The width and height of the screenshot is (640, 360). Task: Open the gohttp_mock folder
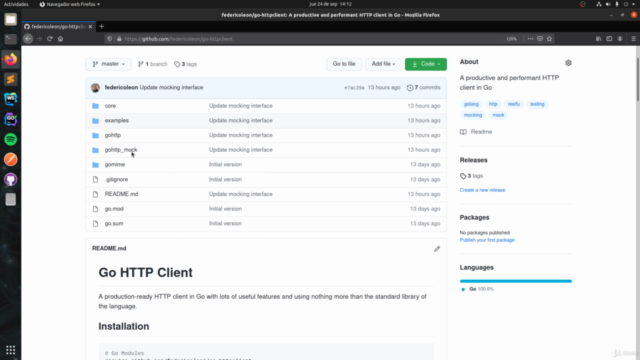(121, 150)
